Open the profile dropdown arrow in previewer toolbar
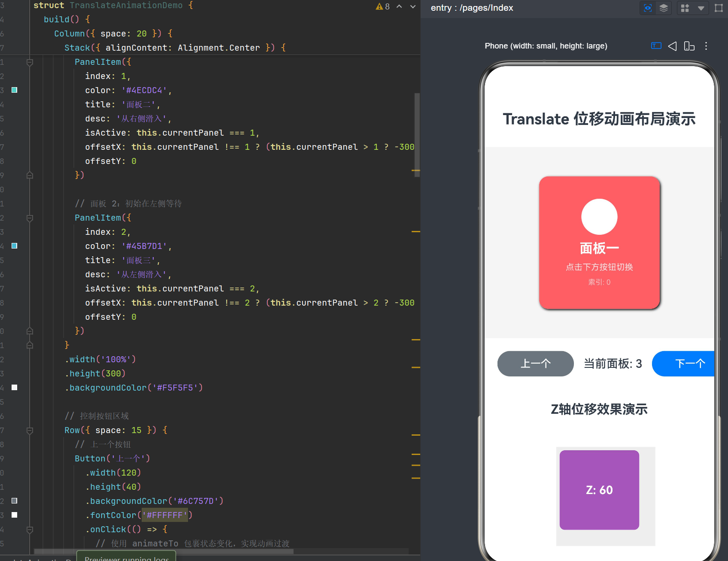 701,8
